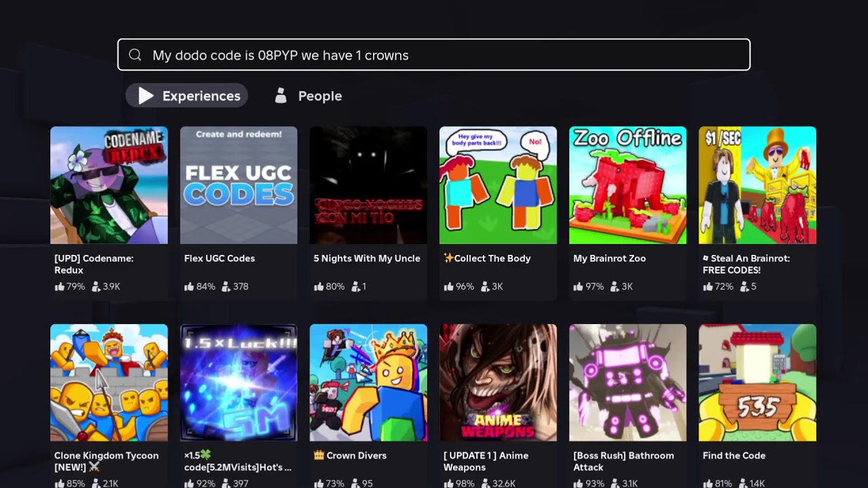Click thumbs-up icon under Collect The Body
Image resolution: width=868 pixels, height=488 pixels.
pyautogui.click(x=448, y=286)
